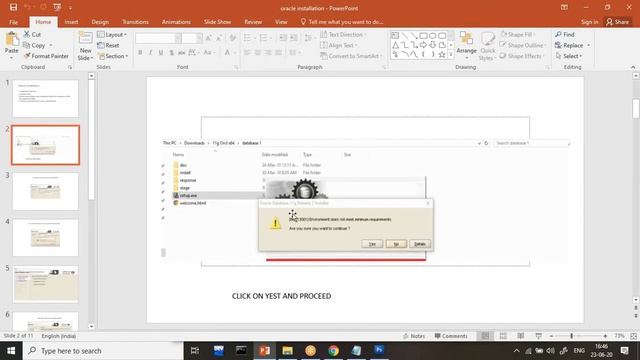The height and width of the screenshot is (360, 640).
Task: Click the New Slide button
Action: pos(85,46)
